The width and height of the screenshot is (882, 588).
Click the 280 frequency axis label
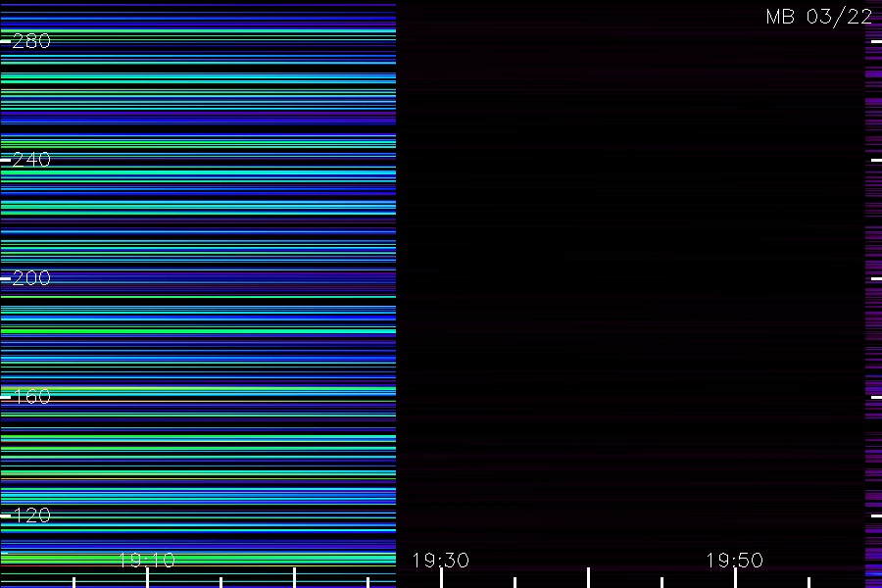pos(31,41)
